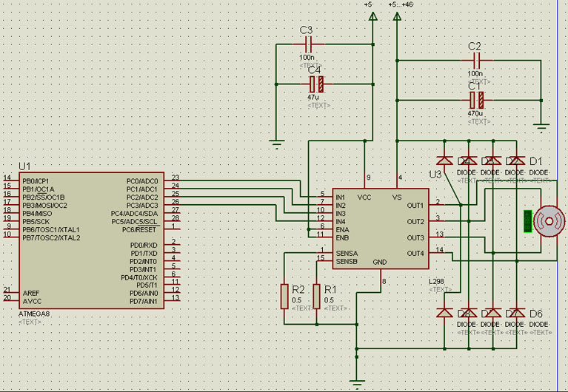Screen dimensions: 568x392
Task: Click the PC0/ADC0 pin 23 stub
Action: (x=172, y=180)
